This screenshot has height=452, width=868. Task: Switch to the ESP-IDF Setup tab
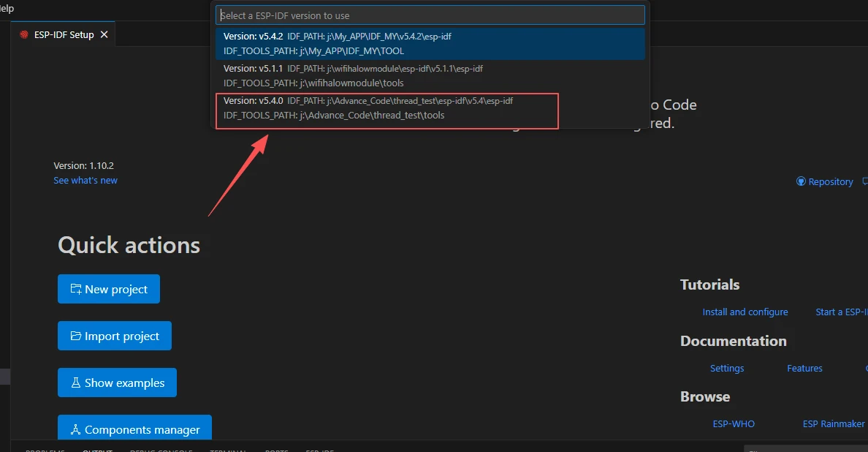tap(64, 34)
